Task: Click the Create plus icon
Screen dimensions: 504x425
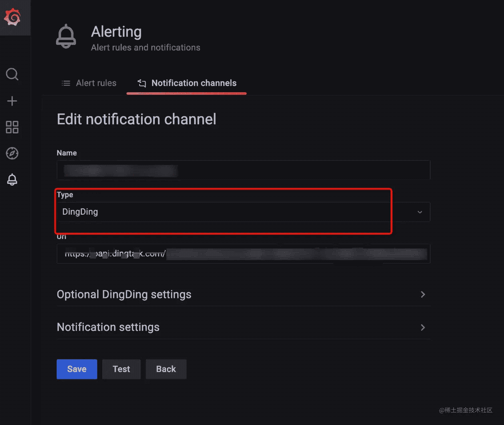Action: (12, 101)
